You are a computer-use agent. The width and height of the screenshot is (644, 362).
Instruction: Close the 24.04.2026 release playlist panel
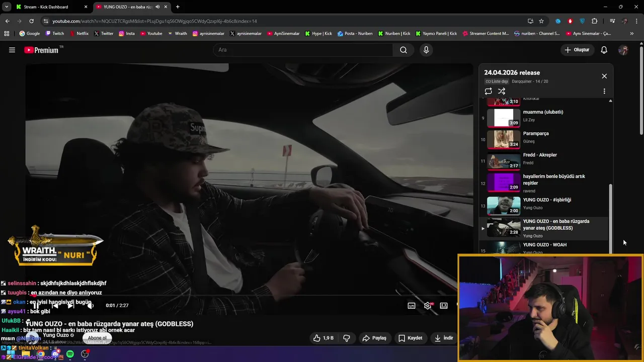tap(604, 76)
